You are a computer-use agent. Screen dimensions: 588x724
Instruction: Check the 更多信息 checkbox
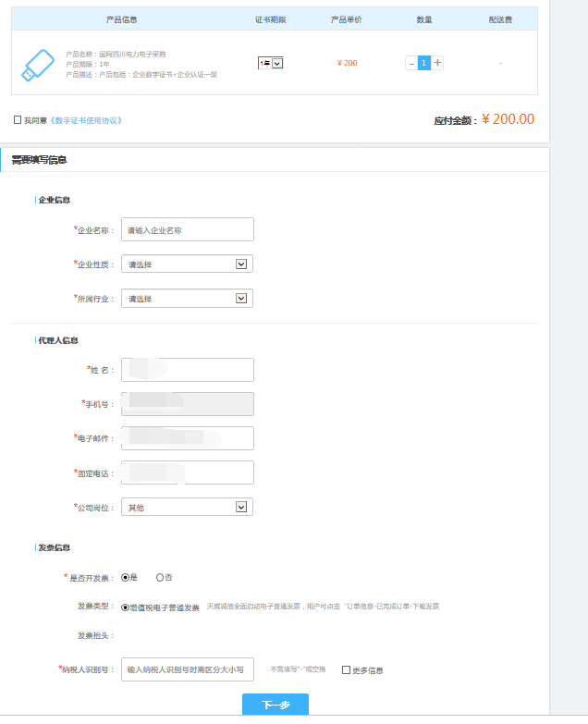(x=346, y=670)
